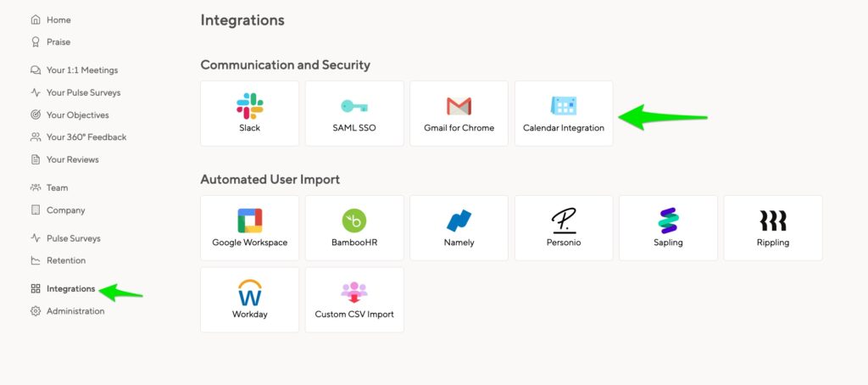The height and width of the screenshot is (385, 868).
Task: Click the Rippling black logo
Action: tap(773, 220)
